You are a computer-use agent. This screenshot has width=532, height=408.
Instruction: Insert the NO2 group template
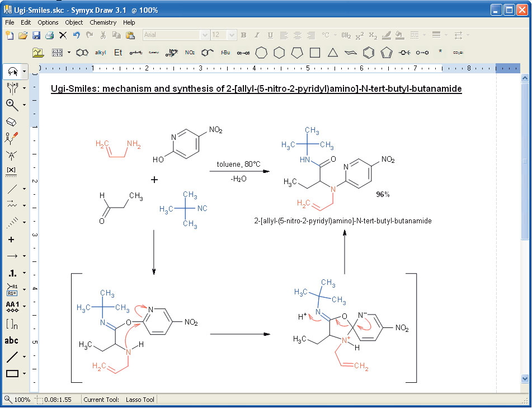click(190, 53)
